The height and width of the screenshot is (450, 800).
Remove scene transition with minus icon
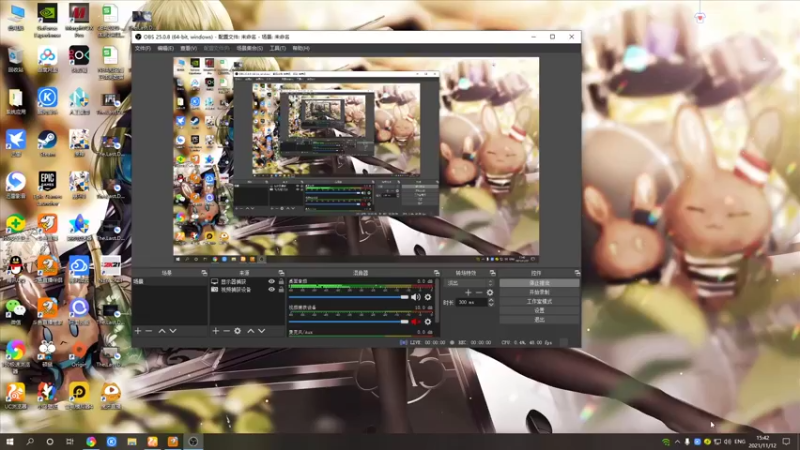479,293
